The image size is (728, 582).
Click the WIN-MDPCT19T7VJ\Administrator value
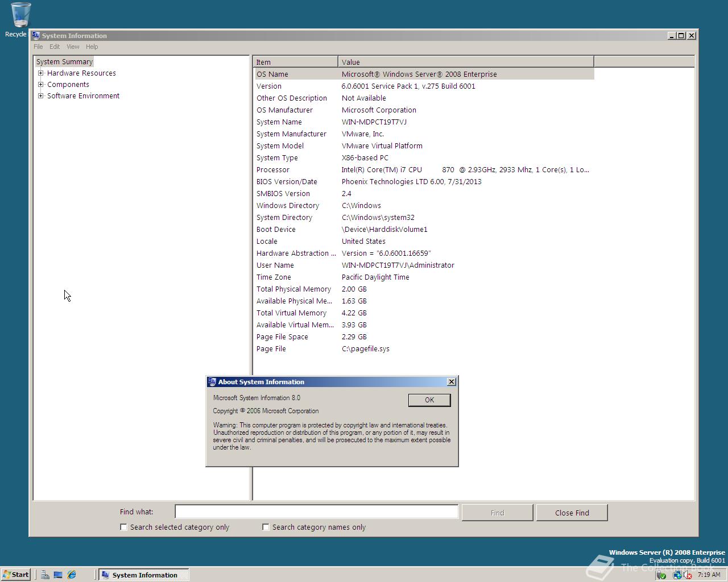398,265
